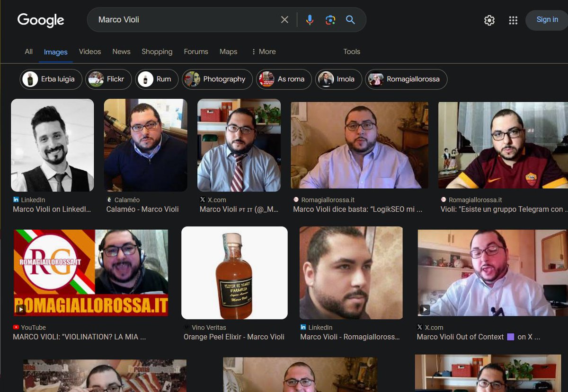This screenshot has height=392, width=568.
Task: Open the Google apps grid
Action: tap(513, 20)
